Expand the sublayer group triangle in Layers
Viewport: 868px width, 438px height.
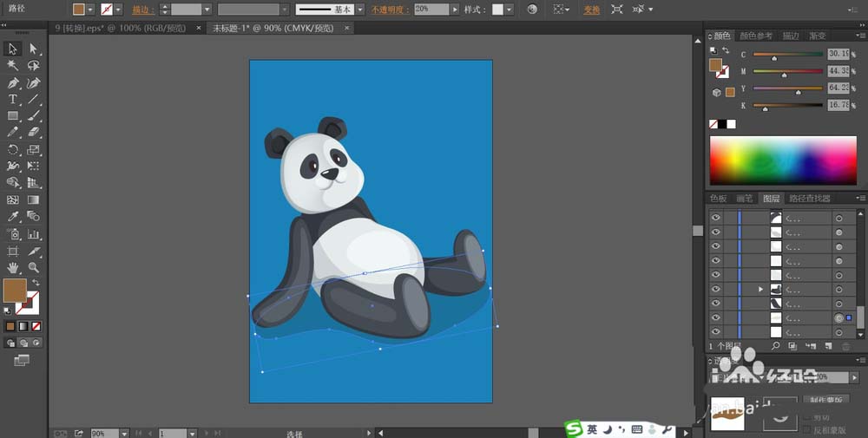761,289
